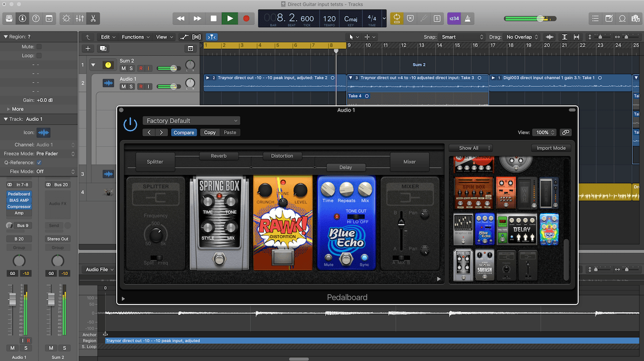Show the Mixer sliders button
Viewport: 644px width, 361px height.
(79, 19)
